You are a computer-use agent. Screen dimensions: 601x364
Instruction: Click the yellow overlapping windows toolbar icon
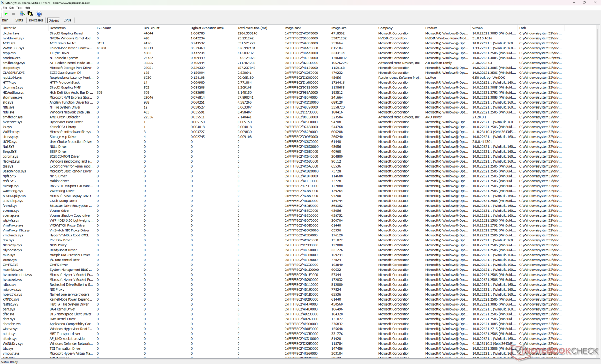[30, 14]
